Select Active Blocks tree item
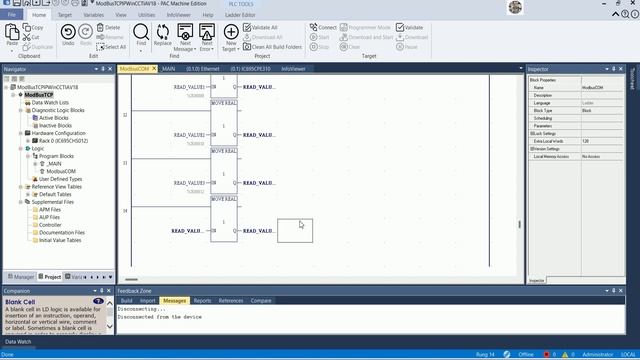640x360 pixels. click(53, 118)
